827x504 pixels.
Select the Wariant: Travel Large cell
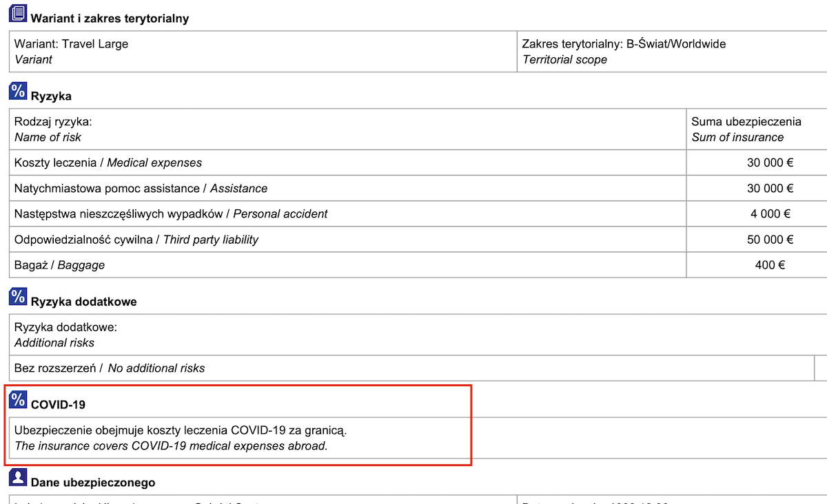coord(263,52)
